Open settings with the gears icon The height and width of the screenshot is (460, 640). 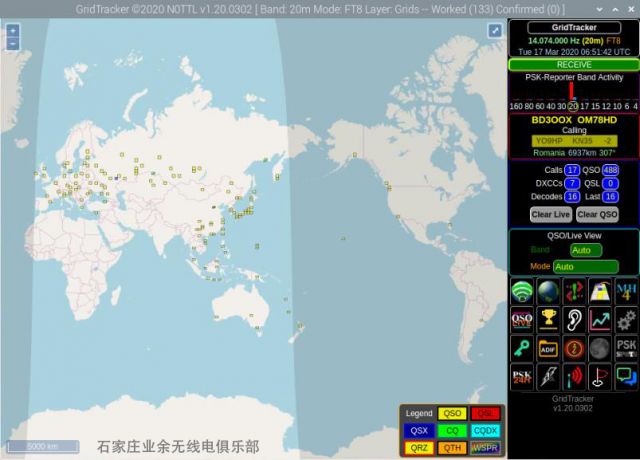pos(626,320)
